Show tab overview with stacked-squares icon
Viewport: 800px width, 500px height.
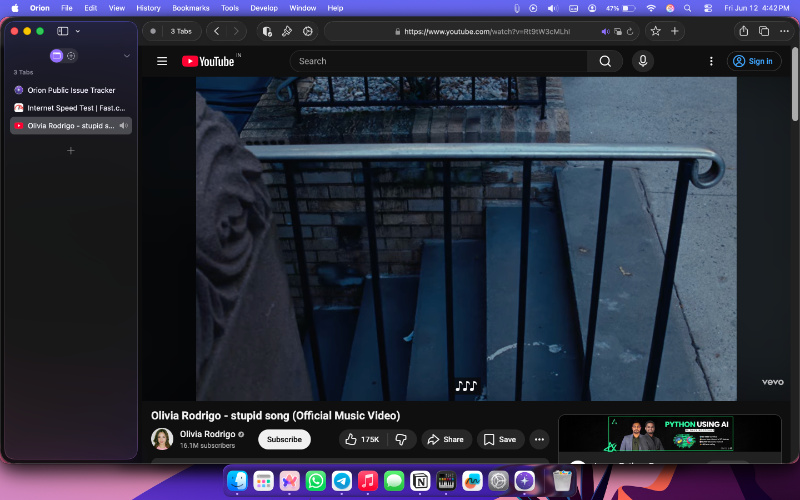764,31
